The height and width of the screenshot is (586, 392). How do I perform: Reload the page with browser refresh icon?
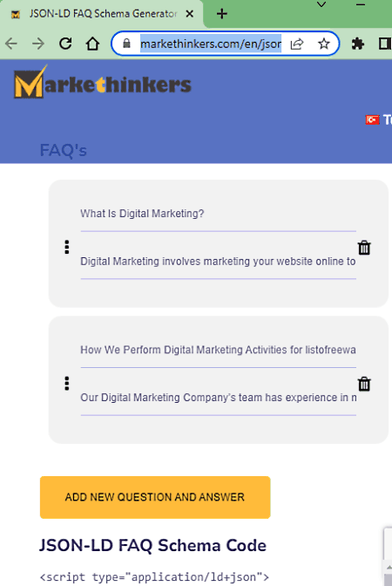point(65,44)
